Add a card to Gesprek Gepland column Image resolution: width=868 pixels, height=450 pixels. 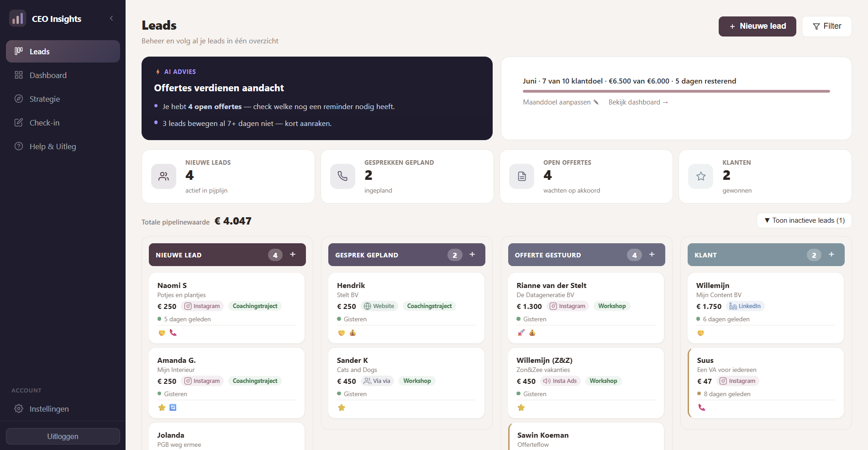472,255
